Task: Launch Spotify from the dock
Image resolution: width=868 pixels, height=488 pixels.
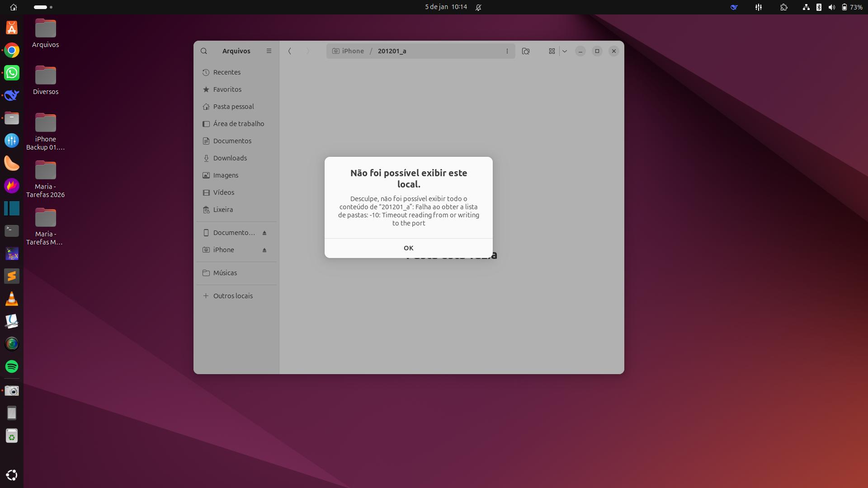Action: 12,366
